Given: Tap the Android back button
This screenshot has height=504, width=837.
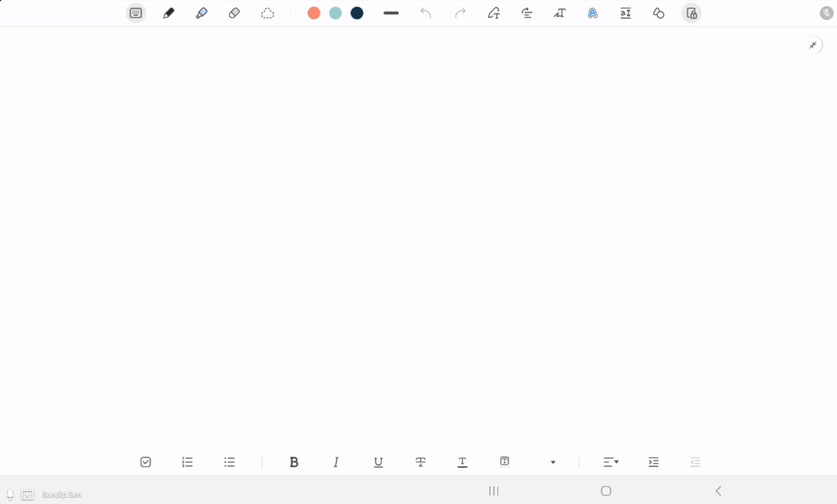Looking at the screenshot, I should coord(719,491).
